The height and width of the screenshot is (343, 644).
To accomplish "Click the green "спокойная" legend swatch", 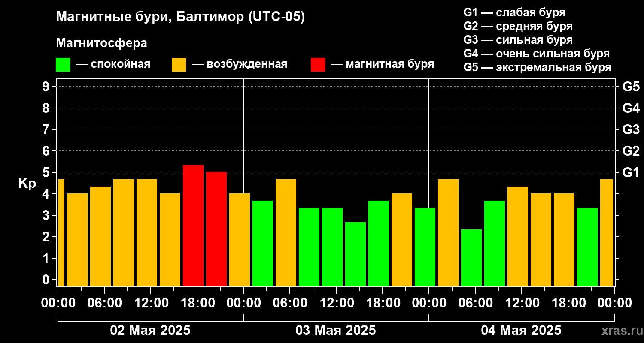I will (63, 65).
